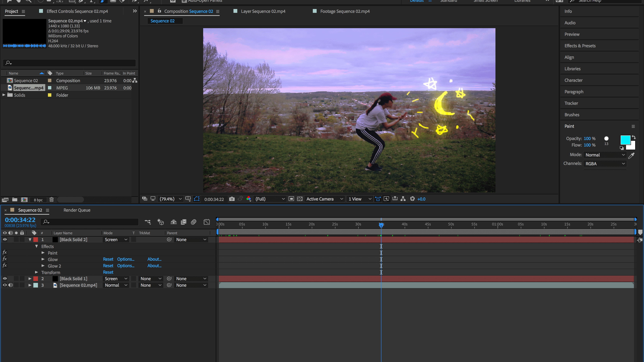The image size is (644, 362).
Task: Open the Active Camera 3D view dropdown
Action: click(324, 199)
